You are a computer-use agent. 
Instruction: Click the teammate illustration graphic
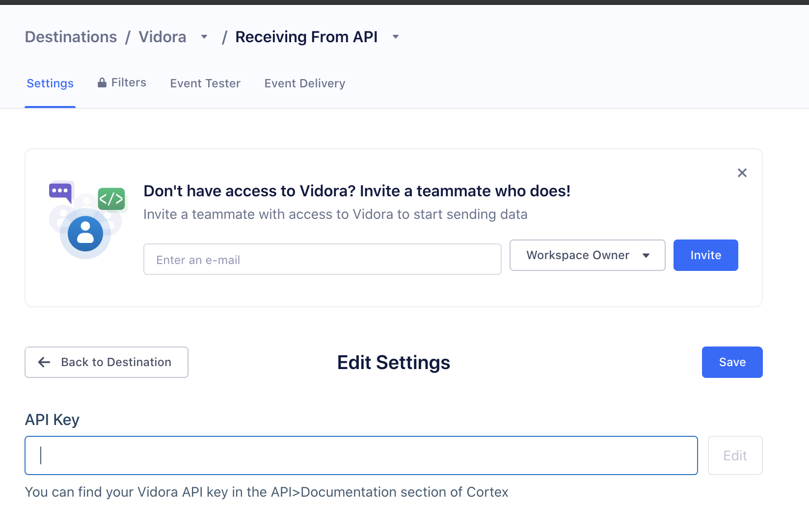click(87, 219)
